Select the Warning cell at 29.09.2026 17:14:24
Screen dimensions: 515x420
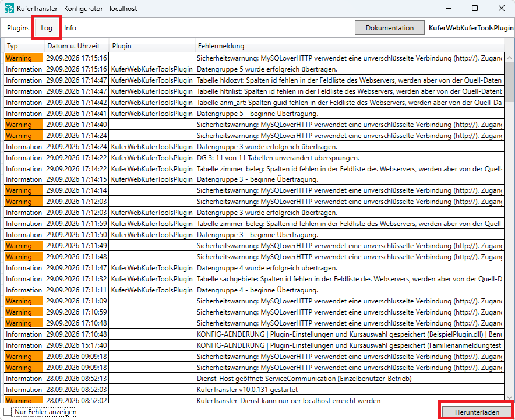(24, 136)
